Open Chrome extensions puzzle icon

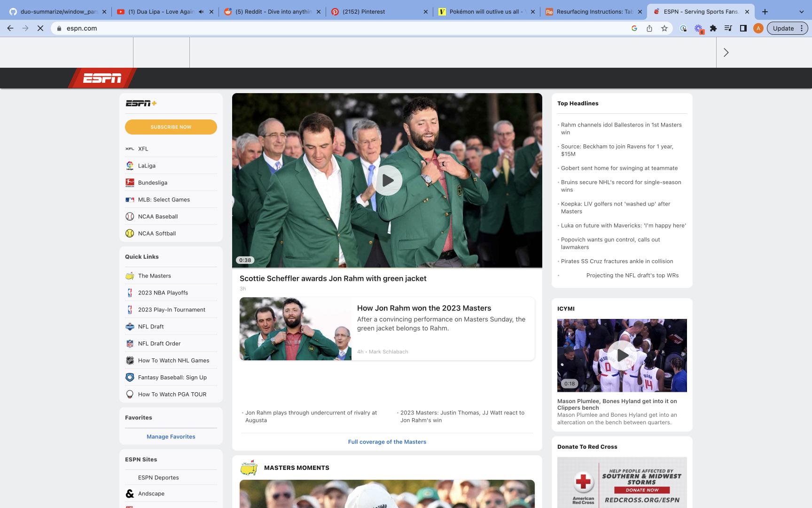tap(713, 28)
